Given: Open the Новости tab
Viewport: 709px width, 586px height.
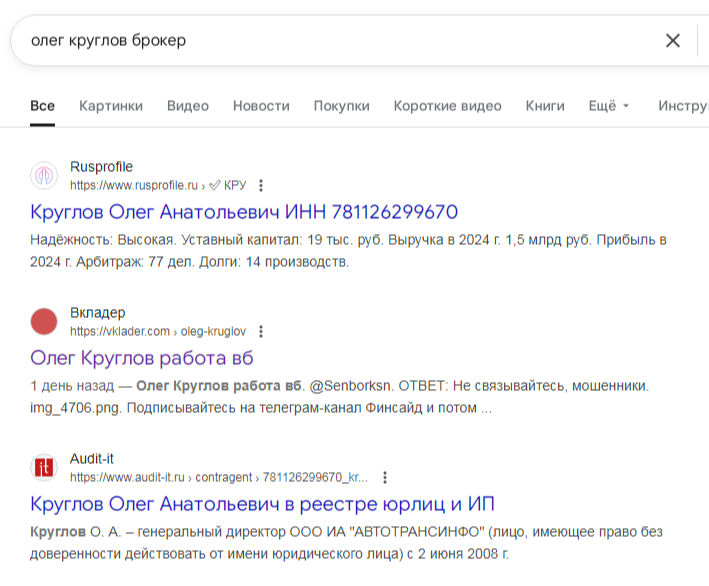Looking at the screenshot, I should click(x=261, y=106).
